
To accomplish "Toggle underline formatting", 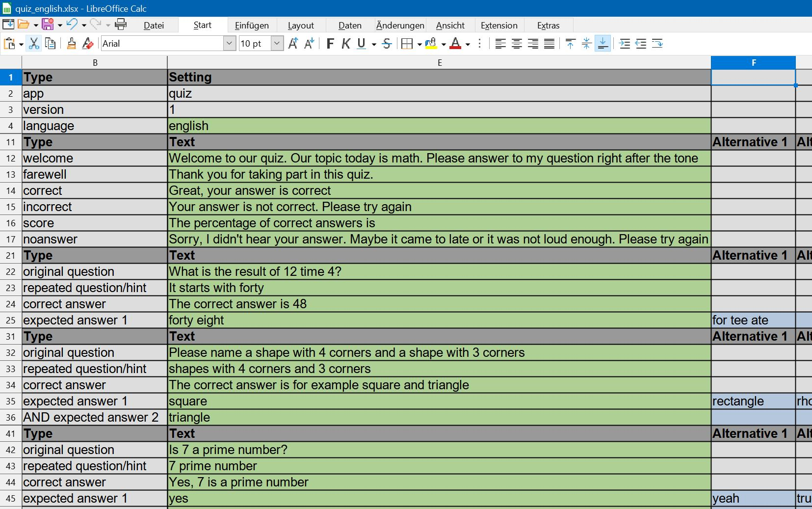I will (362, 44).
